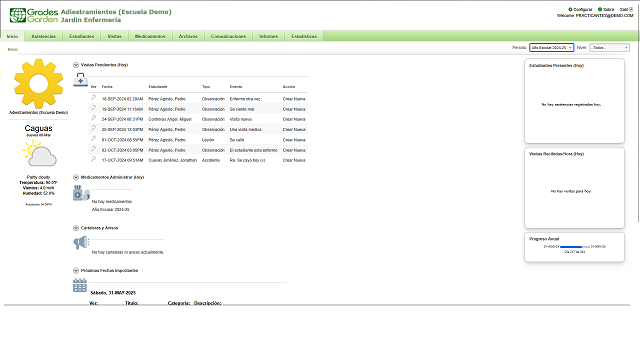Switch to the Comunicaciones tab
Image resolution: width=640 pixels, height=360 pixels.
coord(228,36)
